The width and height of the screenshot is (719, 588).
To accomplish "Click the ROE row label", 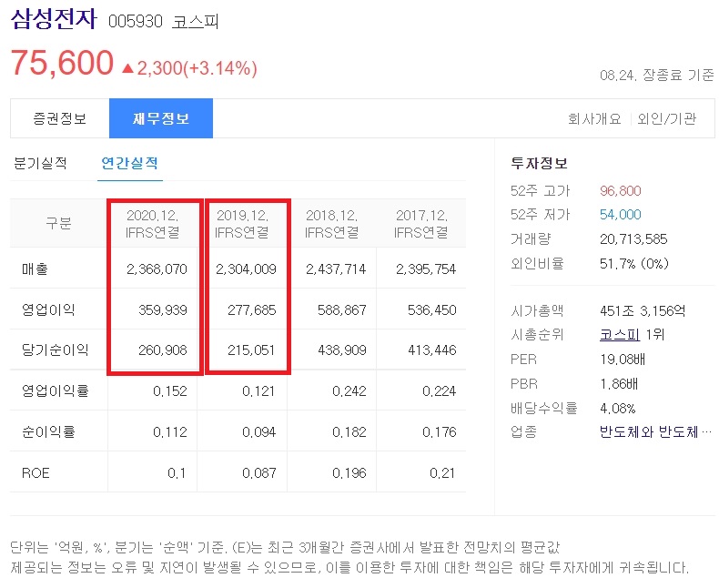I will pyautogui.click(x=35, y=473).
